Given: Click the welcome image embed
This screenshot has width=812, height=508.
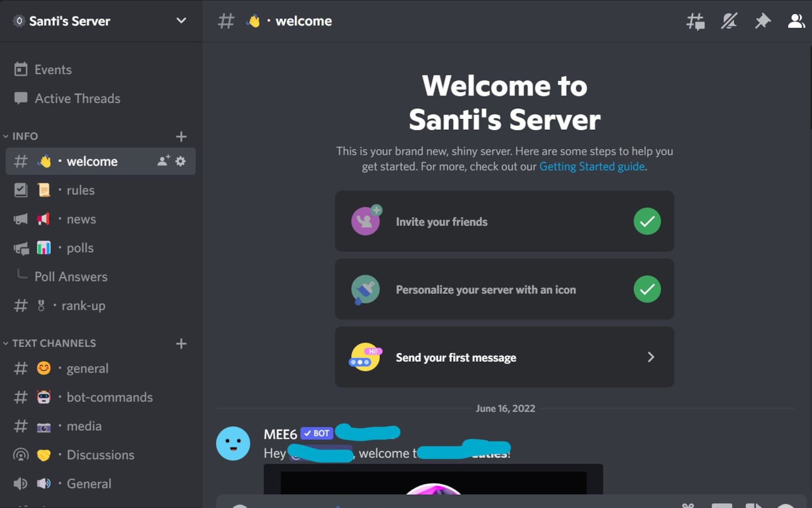Looking at the screenshot, I should coord(433,479).
